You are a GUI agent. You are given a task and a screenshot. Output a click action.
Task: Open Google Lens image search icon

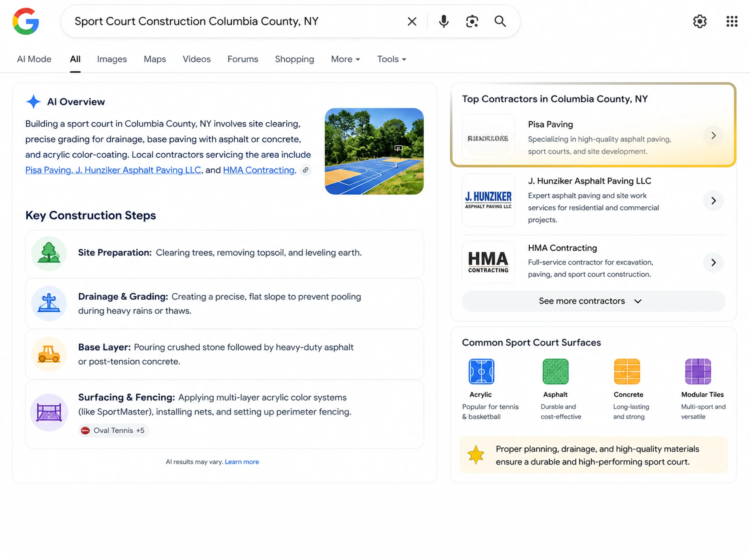click(472, 21)
